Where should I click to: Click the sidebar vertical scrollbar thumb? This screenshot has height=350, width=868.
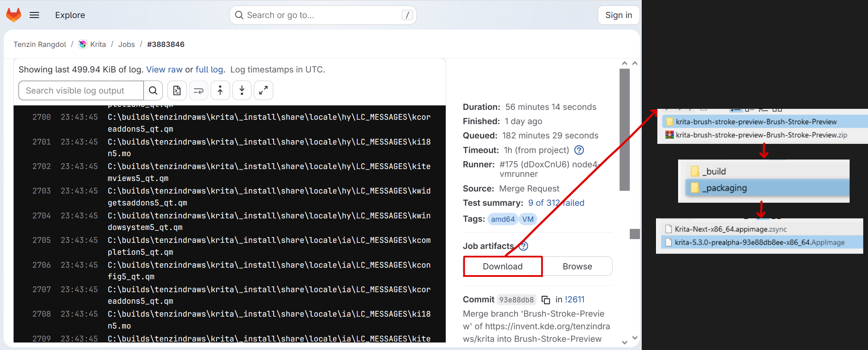tap(624, 129)
